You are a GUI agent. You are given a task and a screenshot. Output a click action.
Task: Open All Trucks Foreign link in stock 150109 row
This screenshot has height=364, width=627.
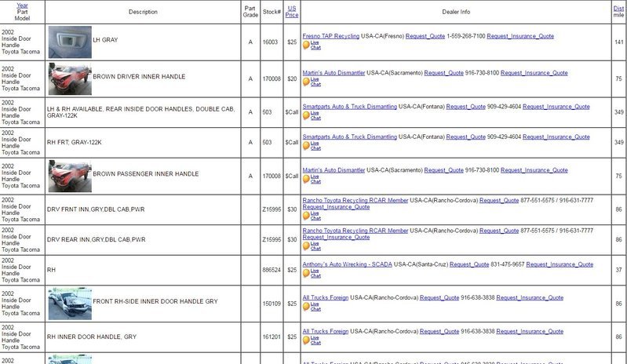(x=326, y=297)
